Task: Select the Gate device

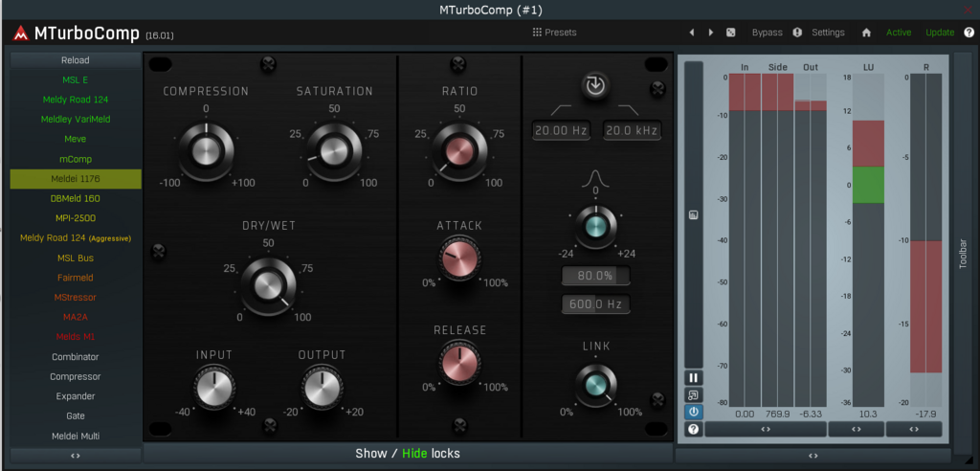Action: pyautogui.click(x=75, y=416)
